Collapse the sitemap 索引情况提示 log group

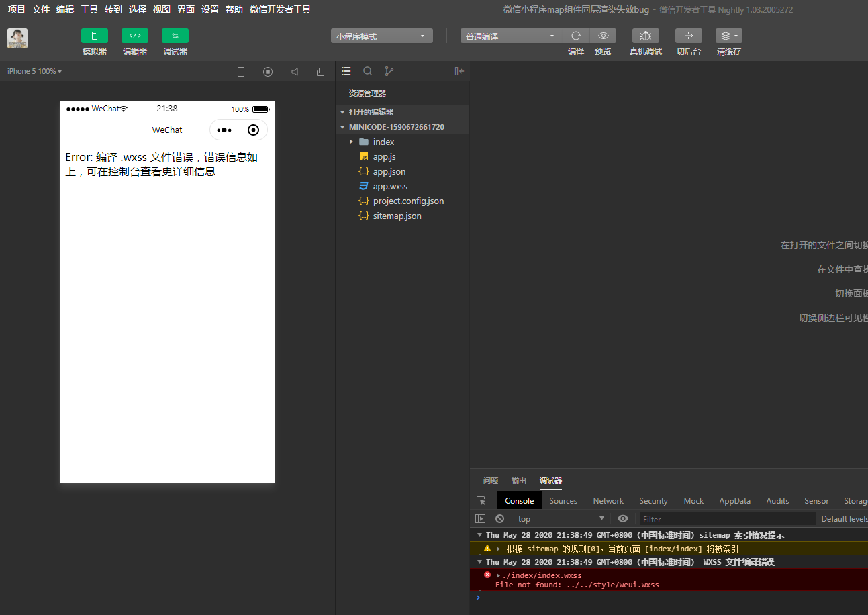[479, 535]
